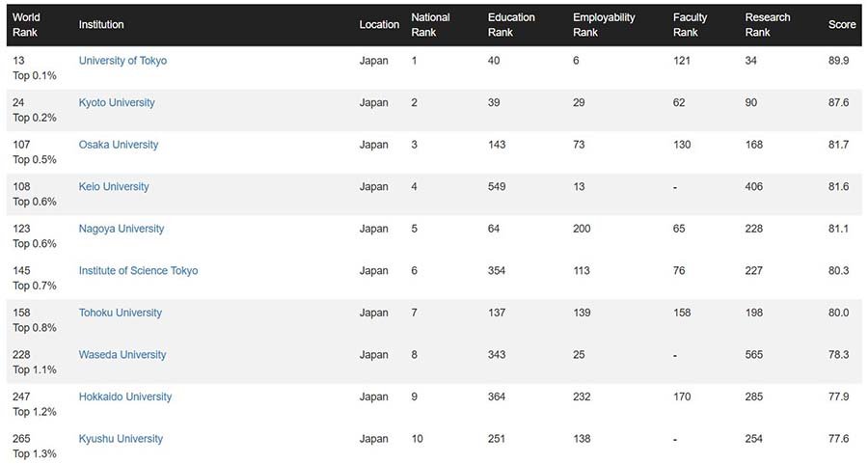
Task: Select the Nagoya University link
Action: point(122,229)
